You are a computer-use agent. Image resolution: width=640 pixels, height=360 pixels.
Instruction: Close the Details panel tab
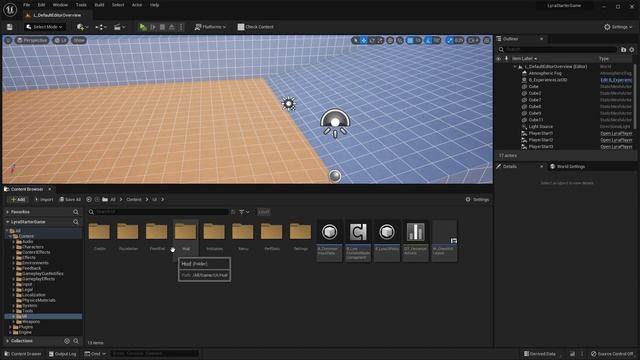pos(541,167)
